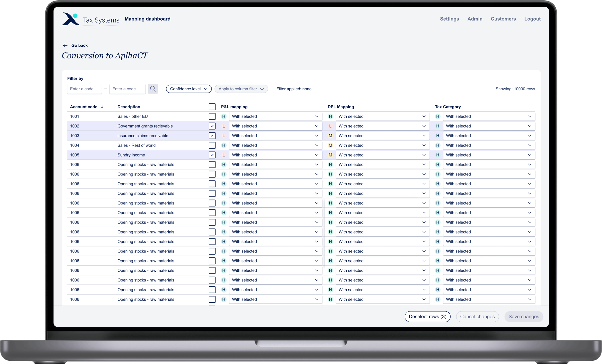The width and height of the screenshot is (602, 364).
Task: Click the H badge in row 1003 Tax Category
Action: point(438,136)
